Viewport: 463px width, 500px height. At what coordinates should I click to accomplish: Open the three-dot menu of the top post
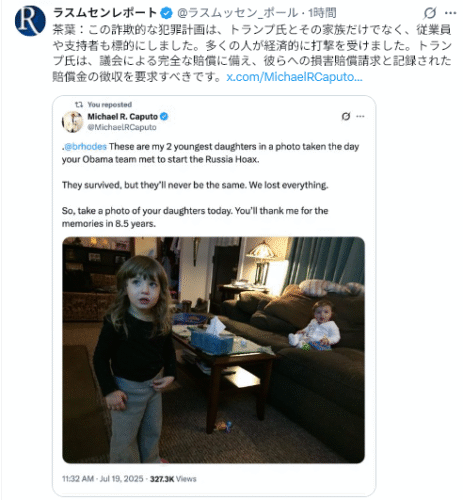(x=450, y=13)
